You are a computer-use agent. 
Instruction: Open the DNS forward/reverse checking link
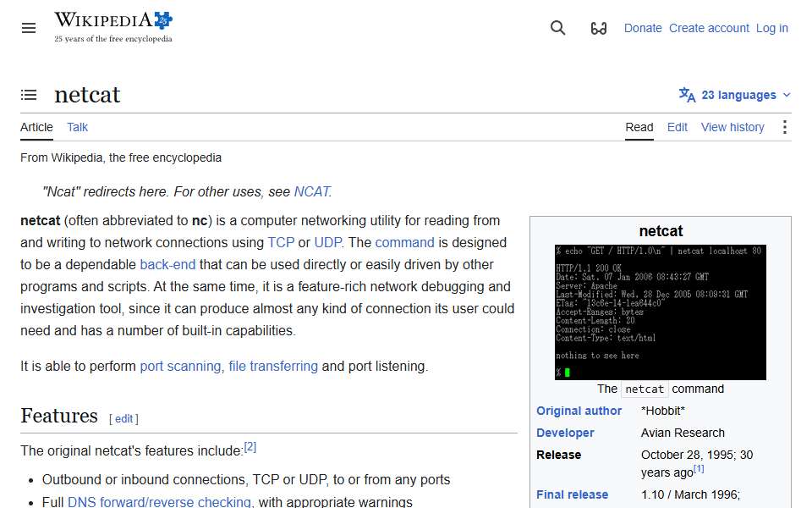159,502
